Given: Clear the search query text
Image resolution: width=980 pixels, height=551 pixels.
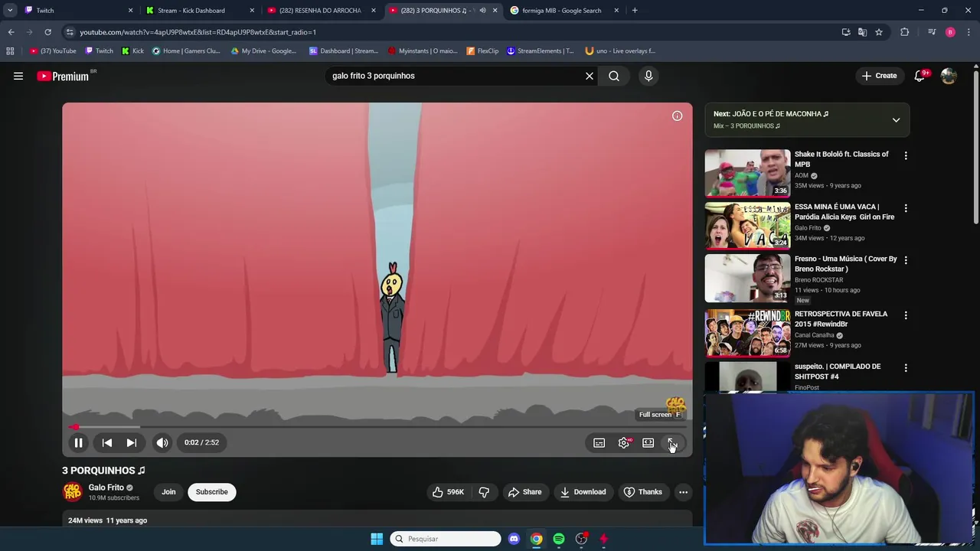Looking at the screenshot, I should coord(590,76).
